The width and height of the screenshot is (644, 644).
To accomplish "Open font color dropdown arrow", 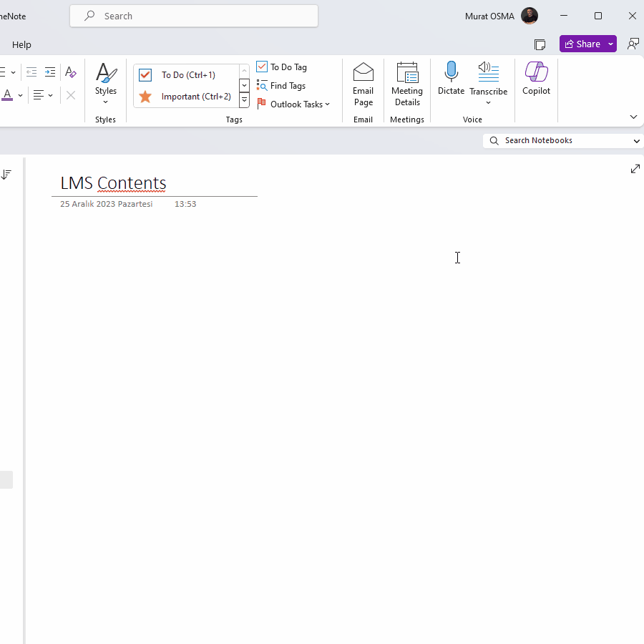I will pos(20,95).
